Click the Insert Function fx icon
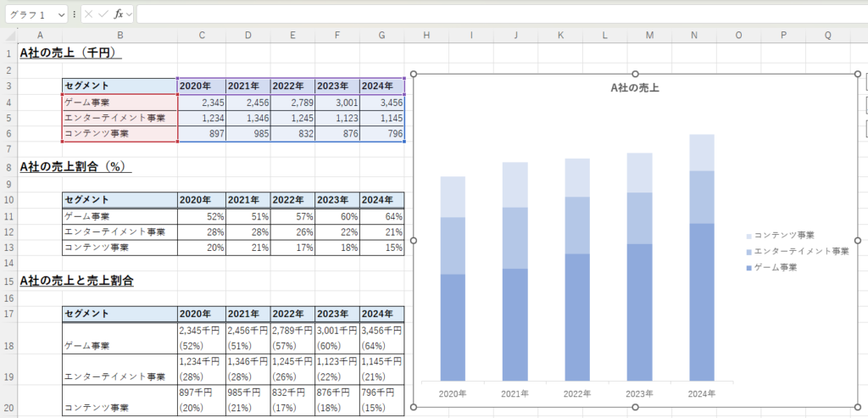The height and width of the screenshot is (418, 868). pos(119,14)
